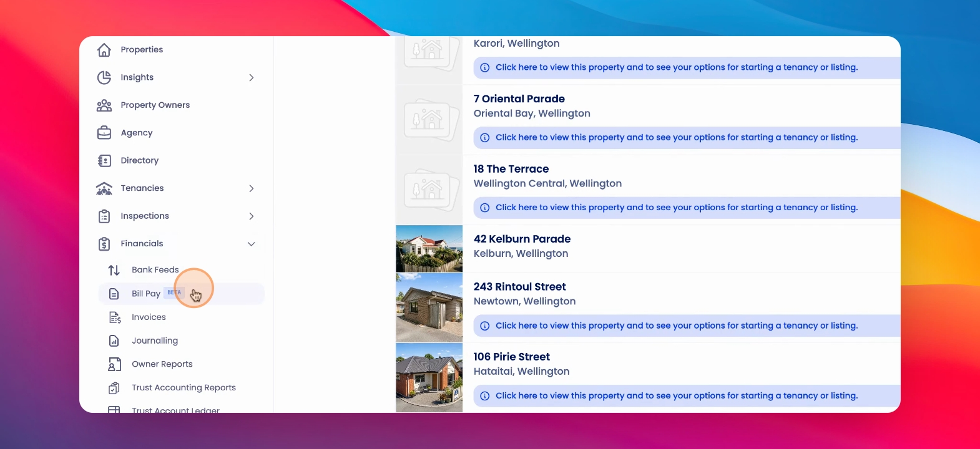Viewport: 980px width, 449px height.
Task: Expand the Insights submenu chevron
Action: point(252,78)
